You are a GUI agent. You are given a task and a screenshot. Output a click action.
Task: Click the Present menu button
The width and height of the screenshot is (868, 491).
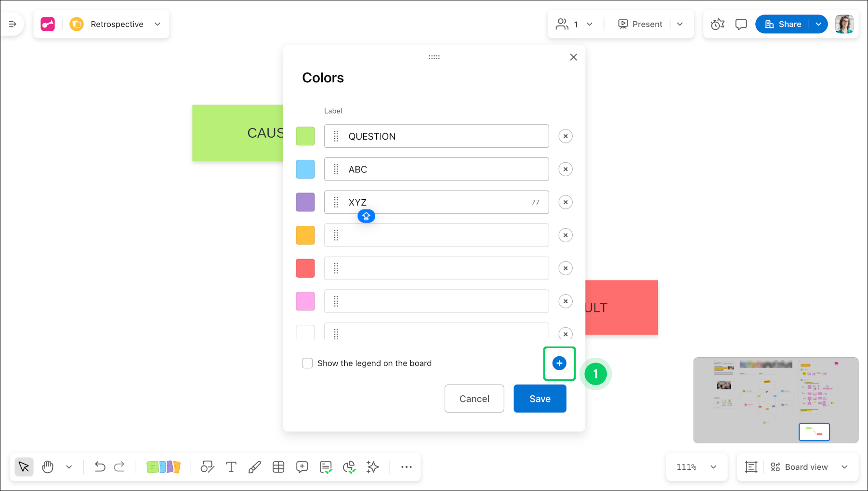pyautogui.click(x=640, y=24)
